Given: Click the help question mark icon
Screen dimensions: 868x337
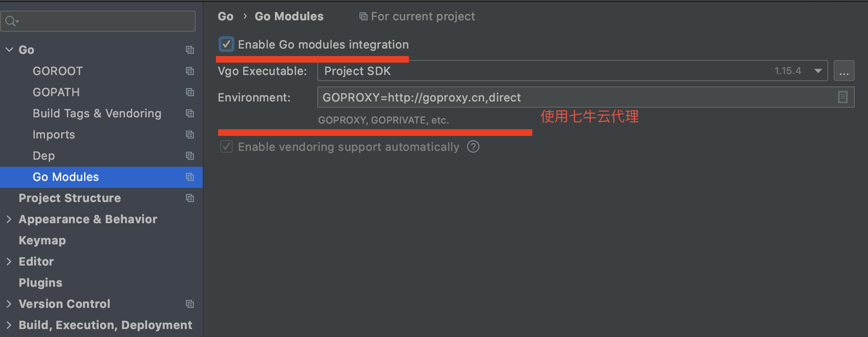Looking at the screenshot, I should pos(473,146).
